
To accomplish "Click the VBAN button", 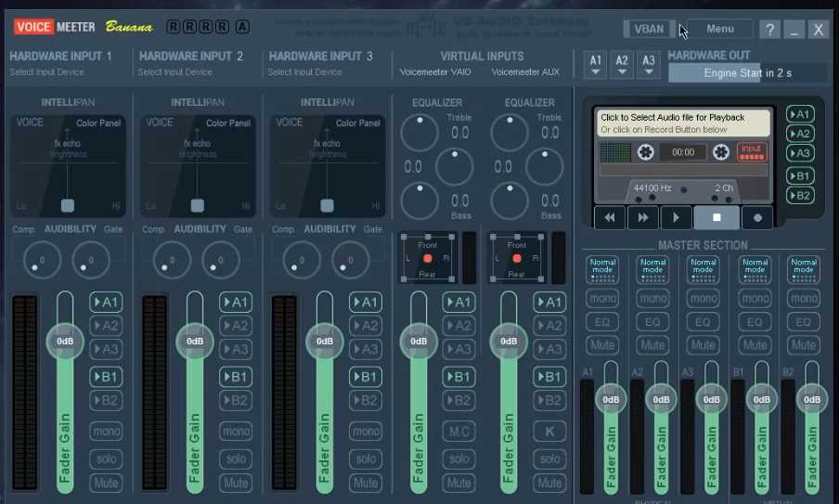I will coord(649,29).
